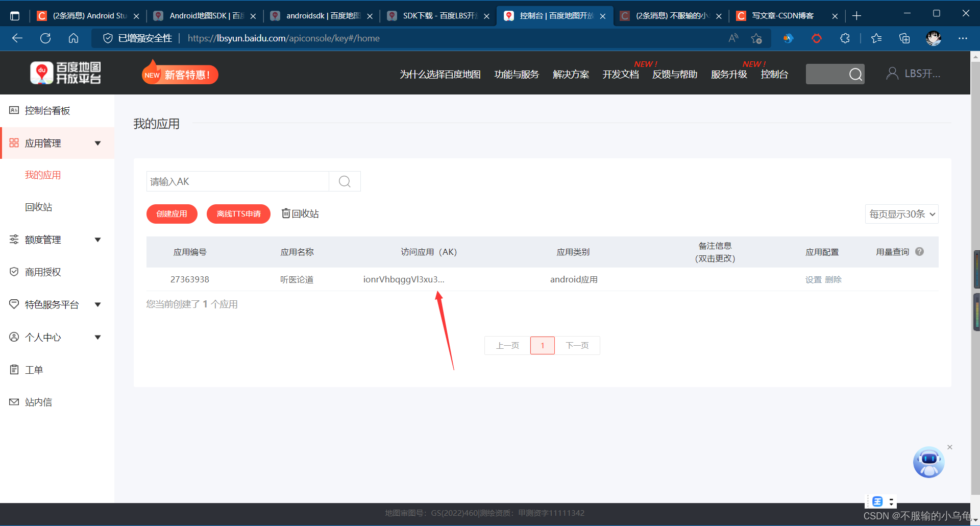Click the red circular extension icon
The width and height of the screenshot is (980, 526).
tap(816, 38)
